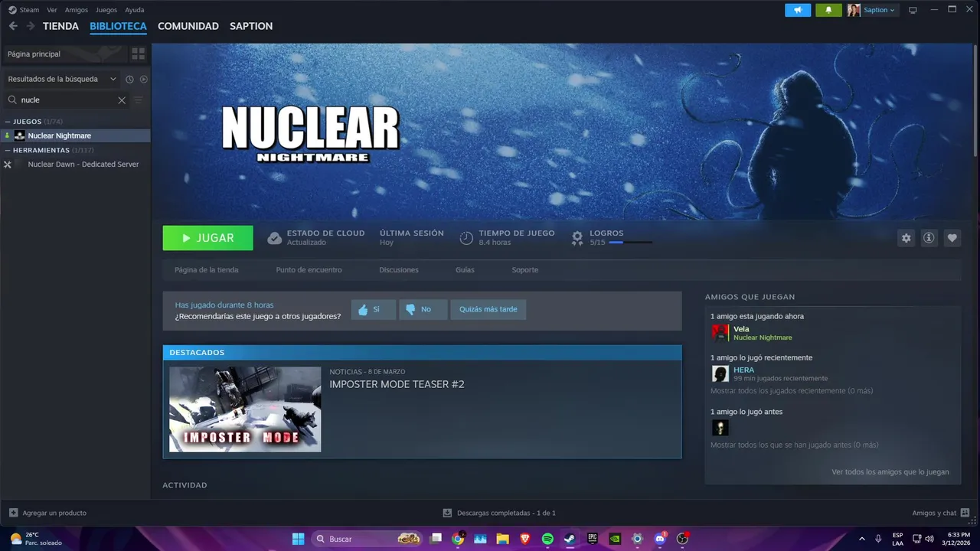Open Punto de encuentro link
The image size is (980, 551).
pos(309,269)
